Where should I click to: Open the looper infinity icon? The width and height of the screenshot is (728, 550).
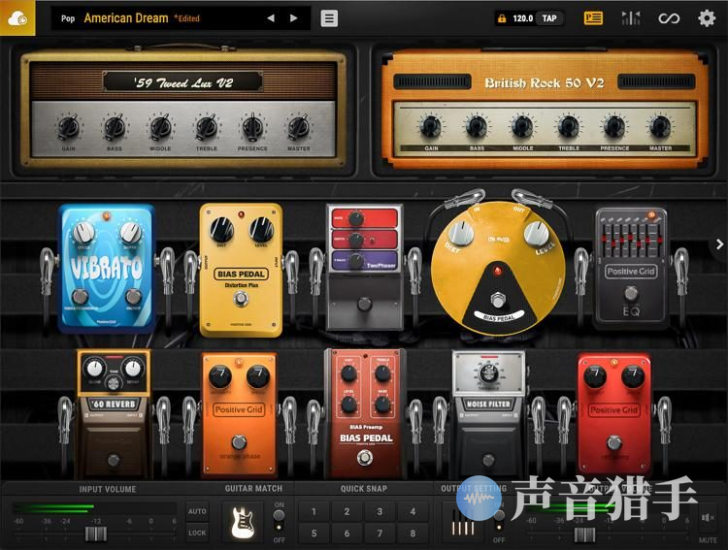click(x=669, y=19)
